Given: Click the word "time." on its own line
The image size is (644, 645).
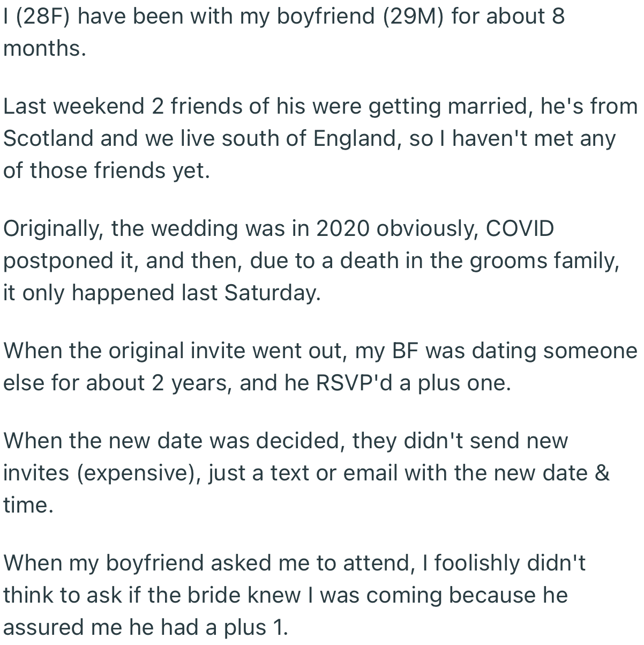Looking at the screenshot, I should [28, 505].
